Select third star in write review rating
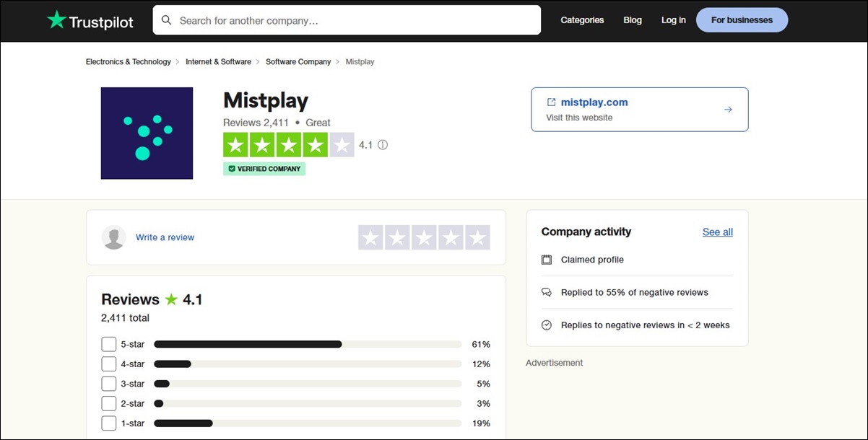This screenshot has width=868, height=440. point(424,237)
